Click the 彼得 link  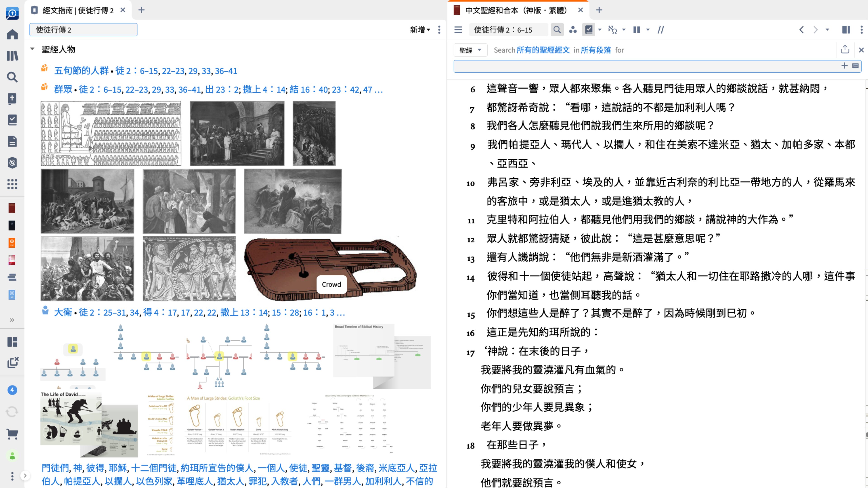[95, 468]
